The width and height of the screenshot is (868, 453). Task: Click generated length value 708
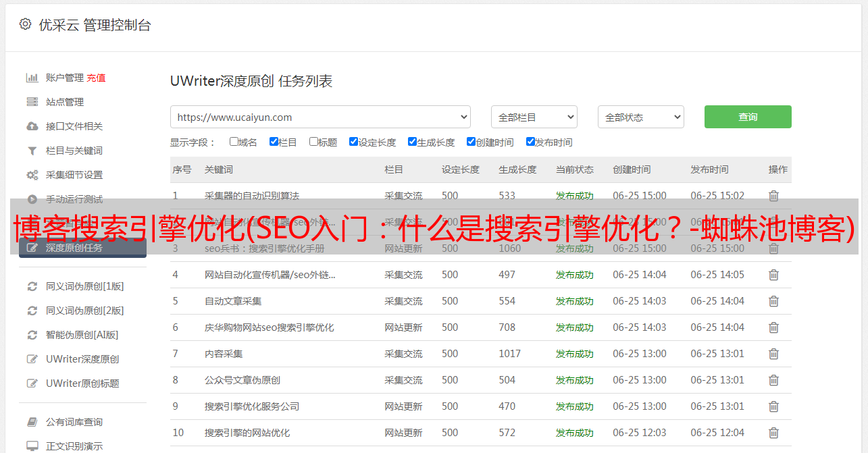(507, 327)
